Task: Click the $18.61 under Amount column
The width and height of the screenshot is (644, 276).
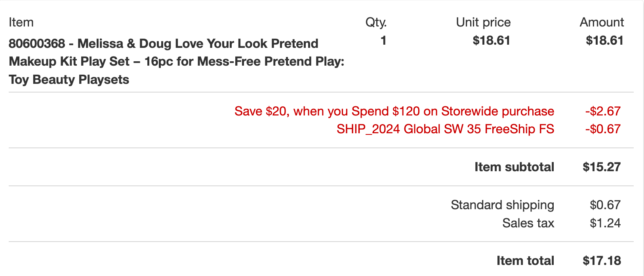Action: (x=604, y=40)
